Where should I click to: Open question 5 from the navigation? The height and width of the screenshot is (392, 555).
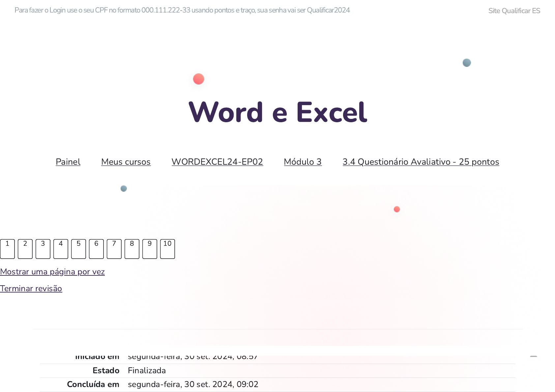(x=78, y=249)
